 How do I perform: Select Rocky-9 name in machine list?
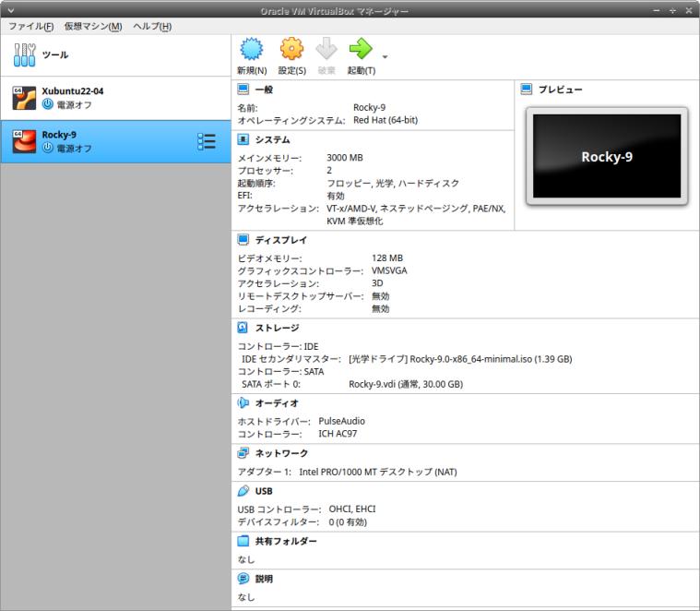click(59, 135)
